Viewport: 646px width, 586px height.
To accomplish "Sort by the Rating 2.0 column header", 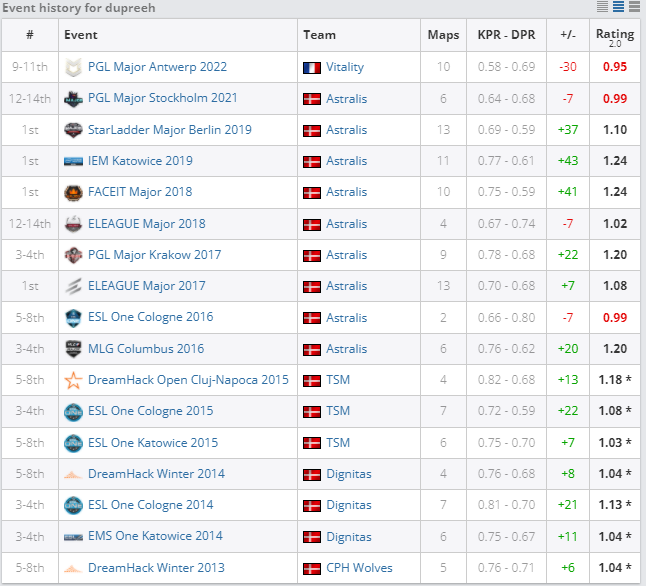I will (x=615, y=36).
